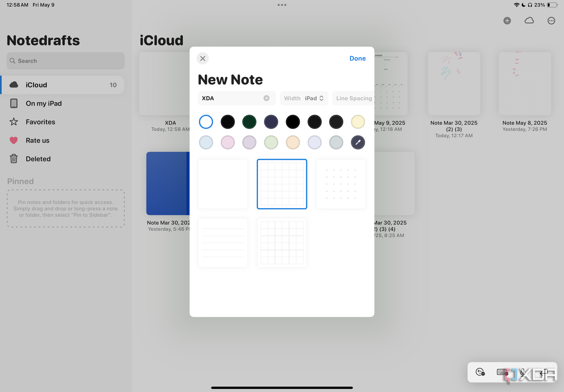Select the white paper color swatch
Screen dimensions: 564x392
[x=206, y=122]
